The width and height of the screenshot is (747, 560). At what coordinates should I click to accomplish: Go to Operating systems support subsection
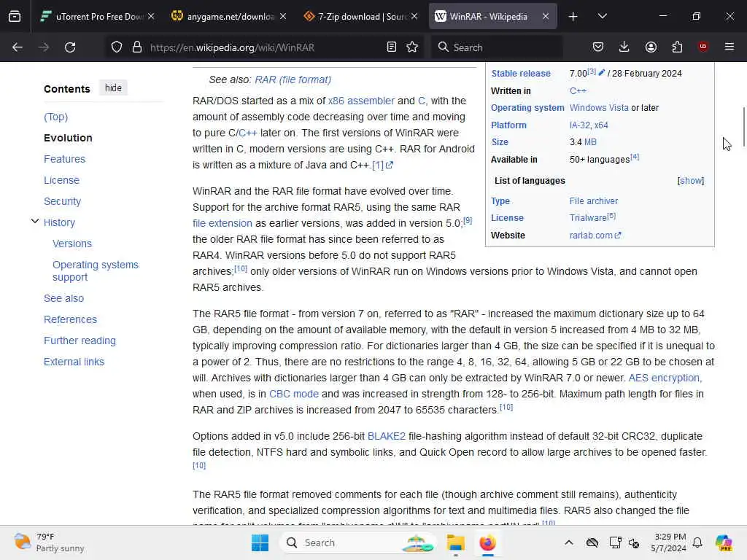point(96,271)
